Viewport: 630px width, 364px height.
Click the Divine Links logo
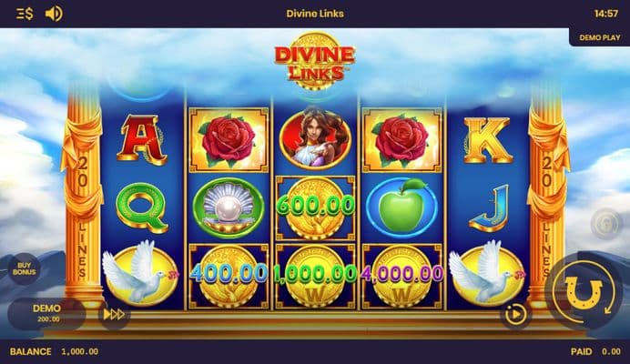click(314, 61)
